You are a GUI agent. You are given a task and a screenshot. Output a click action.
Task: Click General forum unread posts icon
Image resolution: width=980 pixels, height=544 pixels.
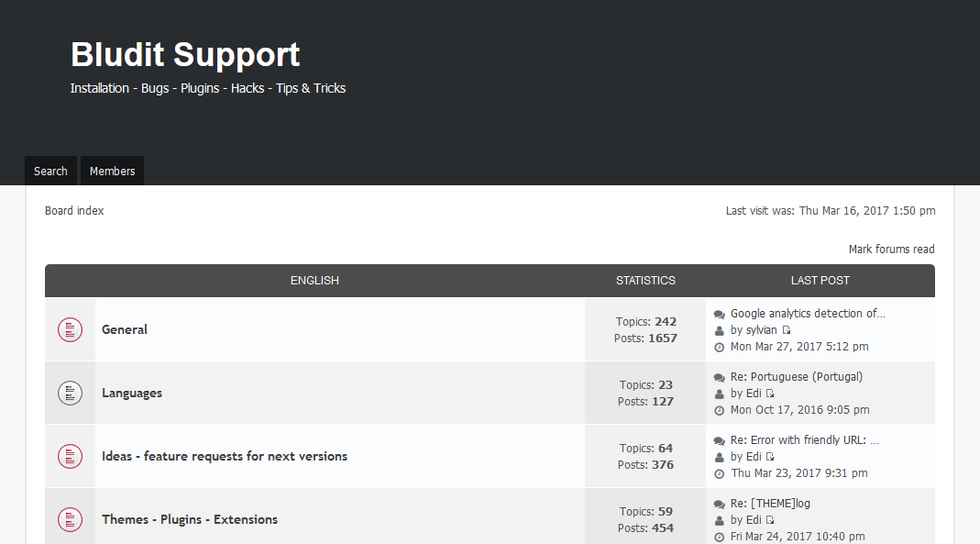click(x=70, y=329)
